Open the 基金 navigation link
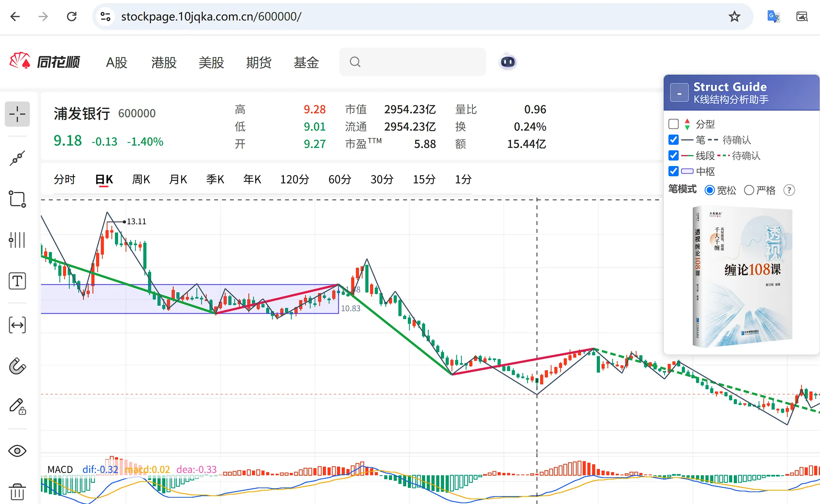820x504 pixels. coord(306,63)
